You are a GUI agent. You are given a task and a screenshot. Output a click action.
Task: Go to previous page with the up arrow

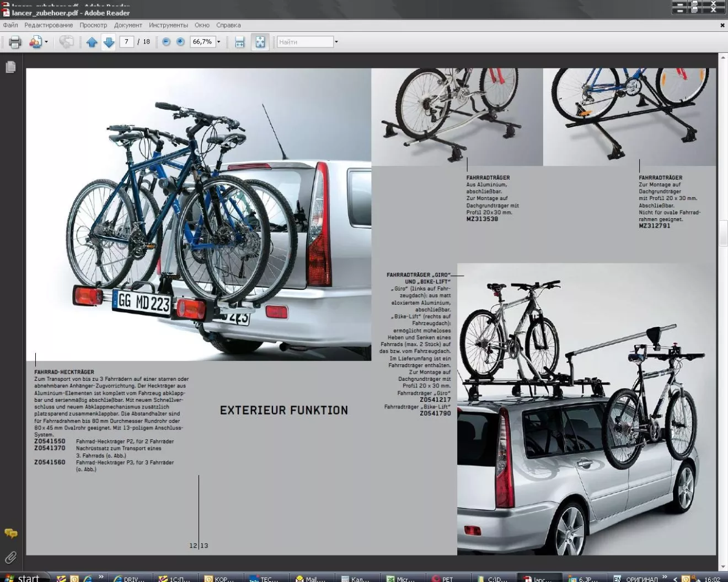92,42
